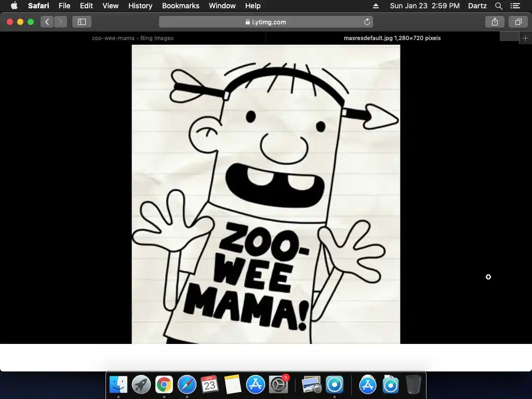Open the Safari menu

pyautogui.click(x=38, y=6)
